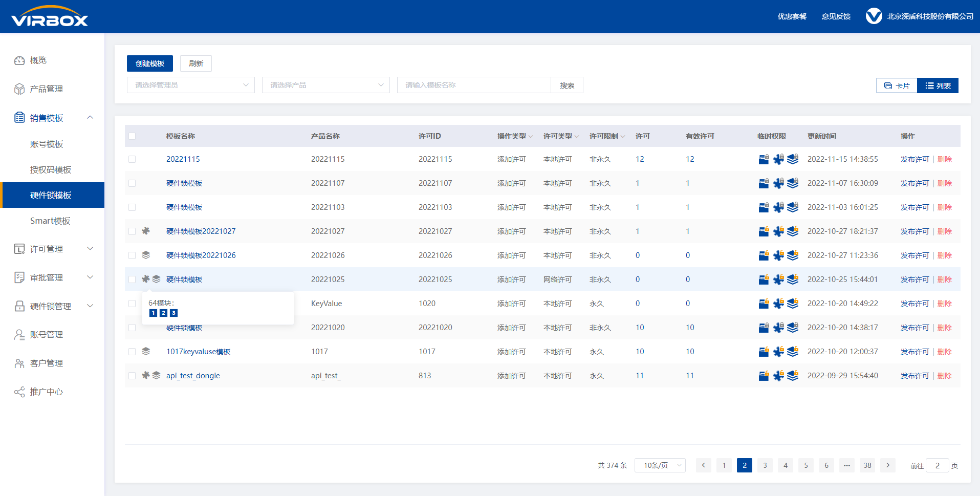Click the 创建模板 button
The width and height of the screenshot is (980, 496).
tap(150, 63)
